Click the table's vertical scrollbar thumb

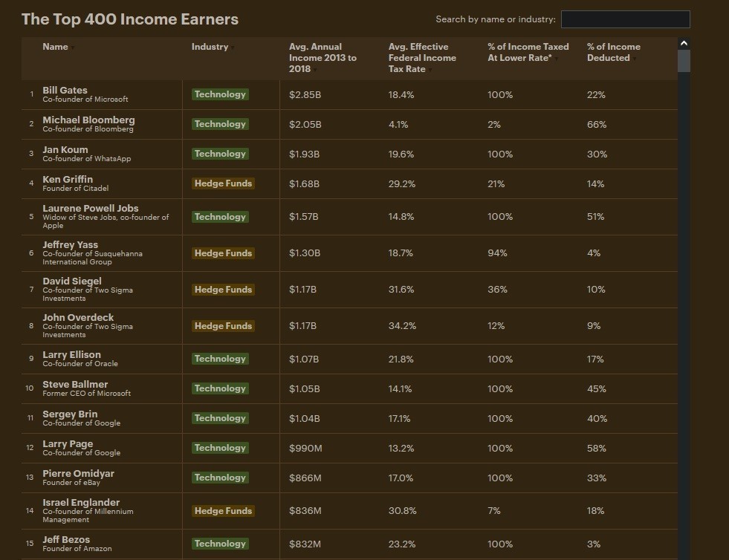tap(684, 61)
